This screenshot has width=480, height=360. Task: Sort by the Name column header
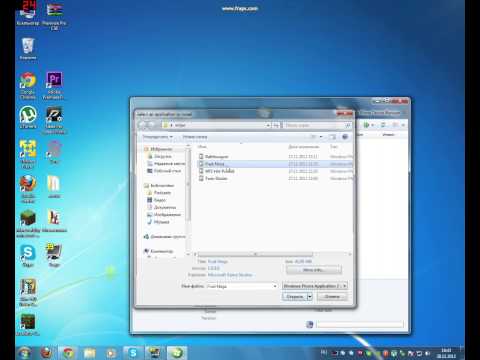point(202,147)
